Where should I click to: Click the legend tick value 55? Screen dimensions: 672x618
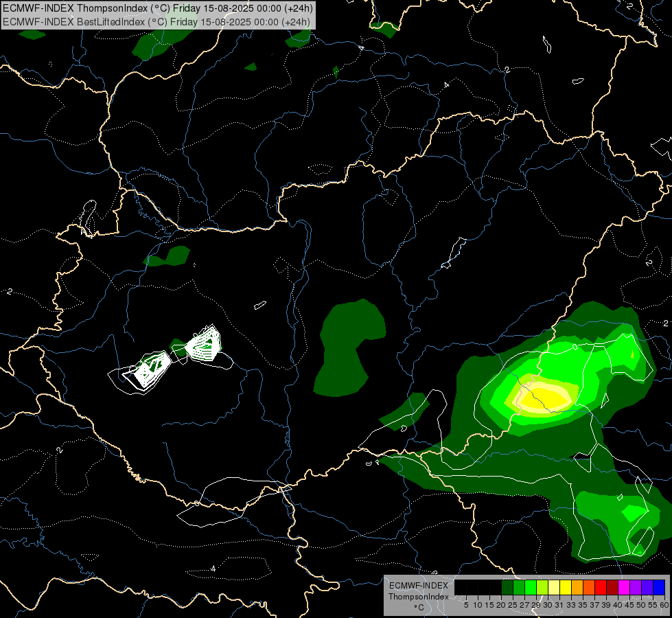coord(653,605)
